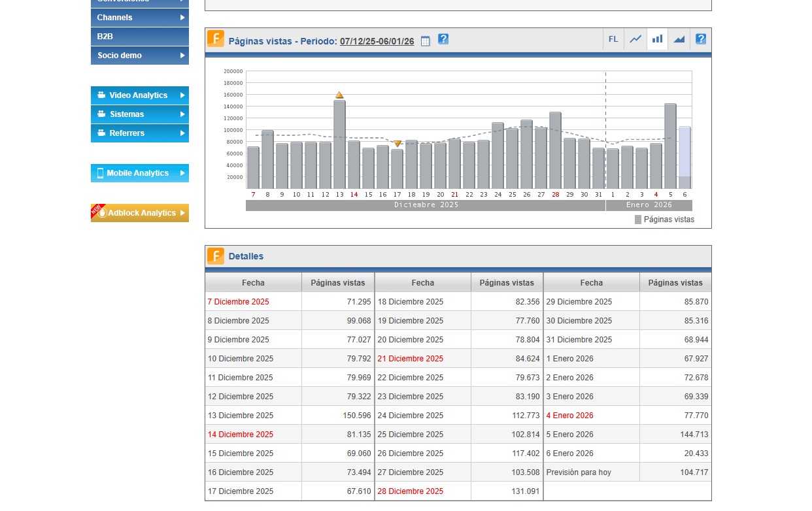
Task: Expand the Channels menu
Action: [x=140, y=18]
